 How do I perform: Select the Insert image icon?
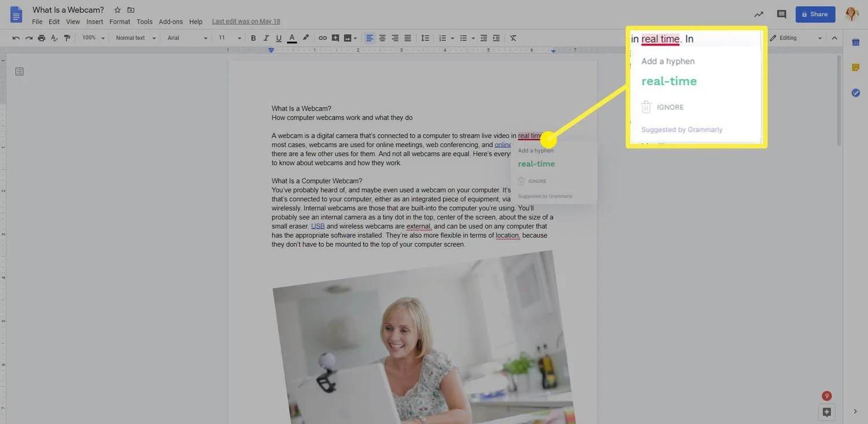(347, 37)
